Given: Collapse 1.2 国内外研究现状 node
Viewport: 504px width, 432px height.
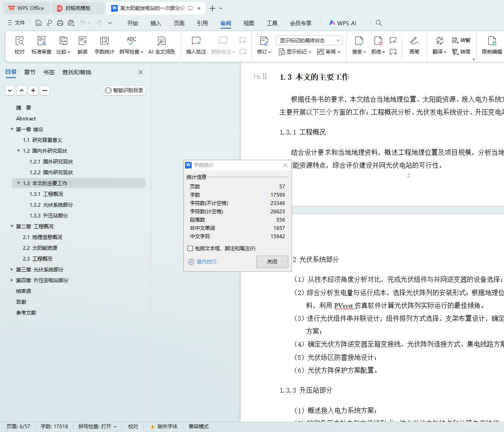Looking at the screenshot, I should (x=18, y=151).
